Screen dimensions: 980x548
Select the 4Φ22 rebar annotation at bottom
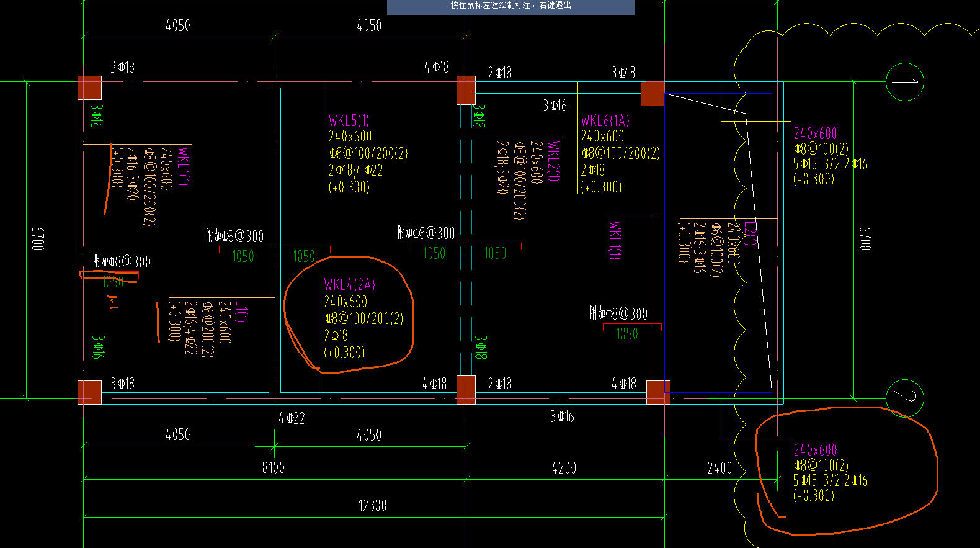click(292, 418)
